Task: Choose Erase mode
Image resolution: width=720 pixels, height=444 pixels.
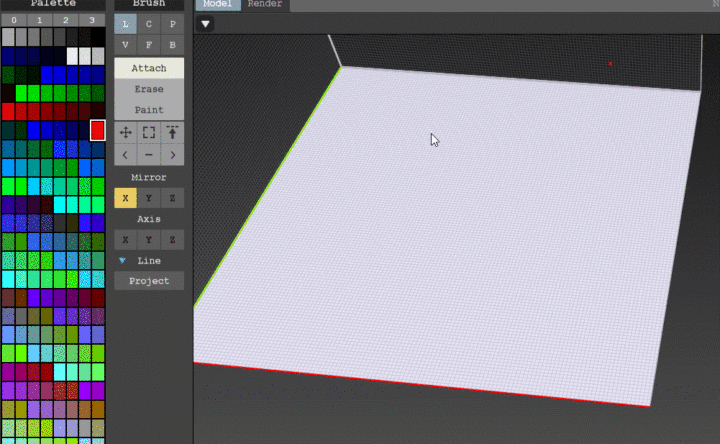Action: (x=149, y=89)
